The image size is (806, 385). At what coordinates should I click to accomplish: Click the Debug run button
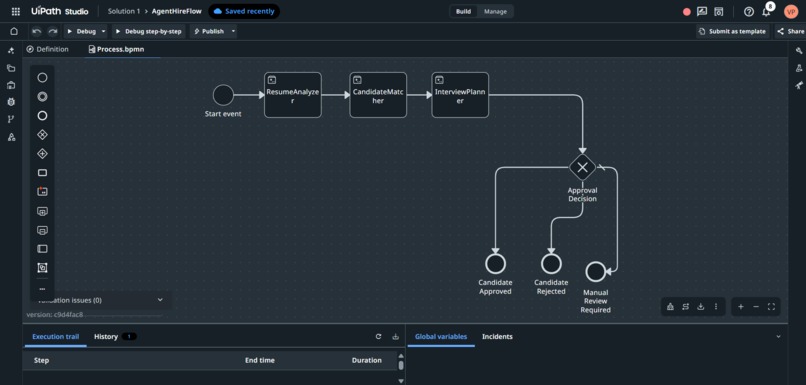81,31
